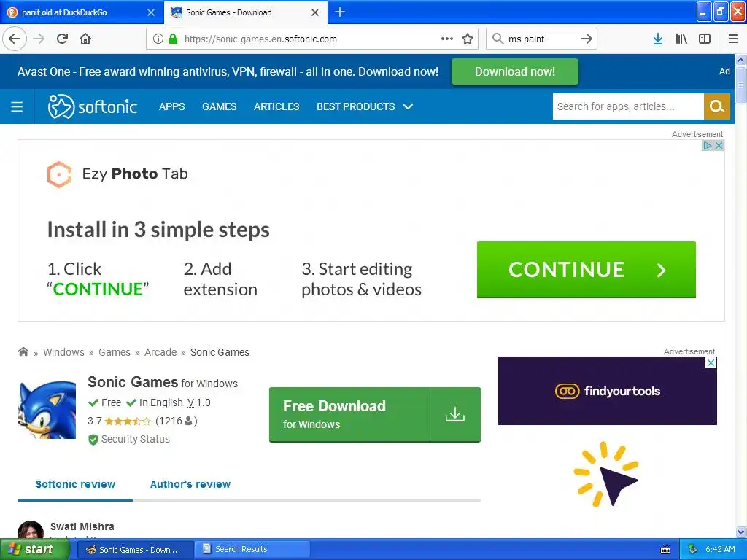The height and width of the screenshot is (560, 747).
Task: Click the Security Status link
Action: coord(135,439)
